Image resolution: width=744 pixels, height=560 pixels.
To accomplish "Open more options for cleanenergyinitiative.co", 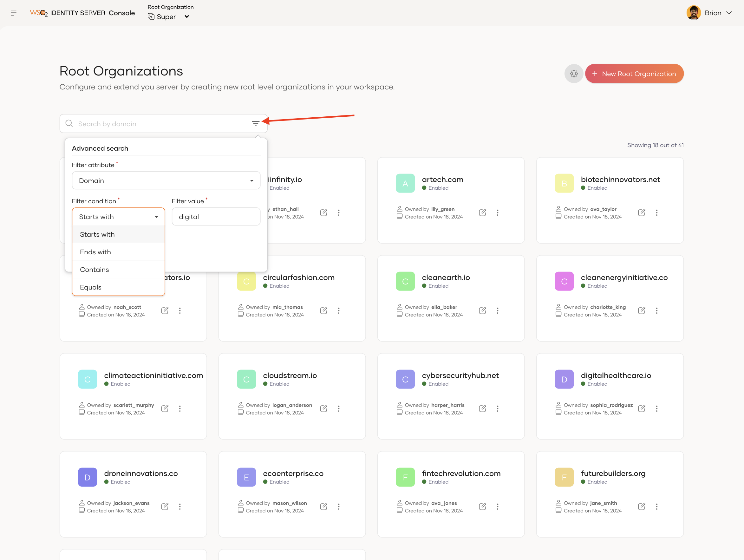I will (656, 310).
